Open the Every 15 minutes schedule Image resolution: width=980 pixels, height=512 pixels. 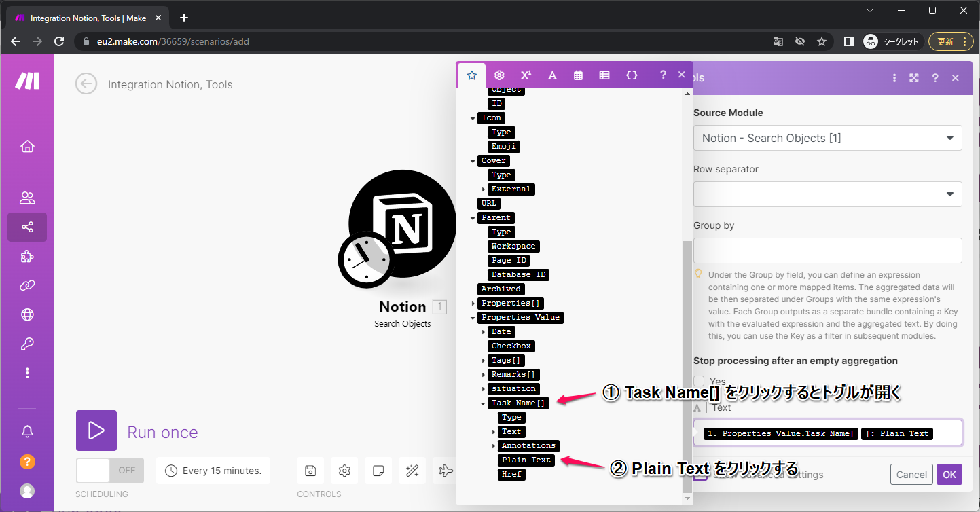[x=213, y=471]
